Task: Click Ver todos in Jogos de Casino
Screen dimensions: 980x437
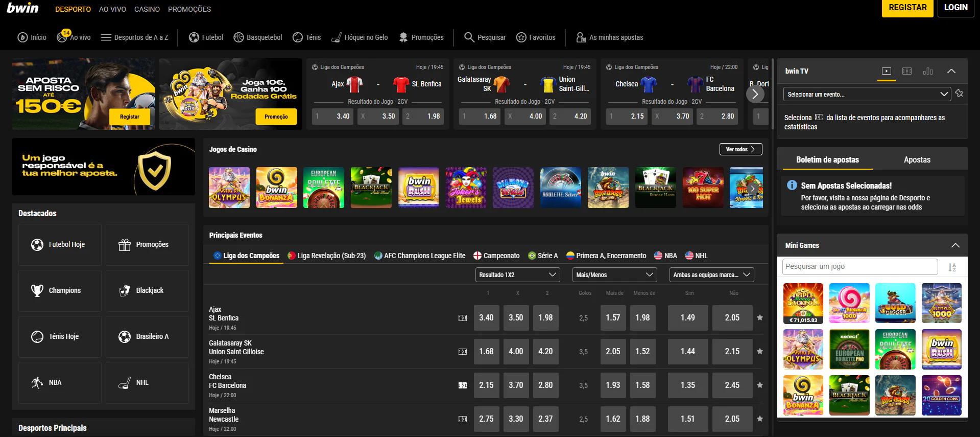Action: pos(740,149)
